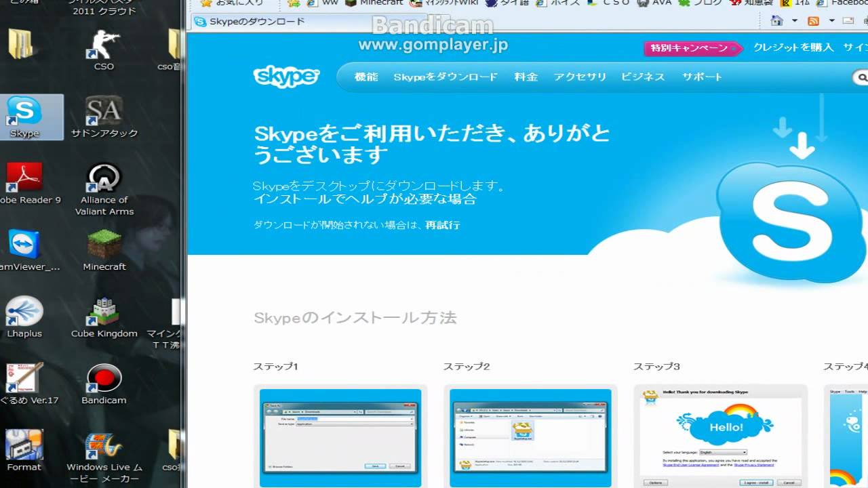Screen dimensions: 868x488
Task: Click the RSS feed toolbar icon
Action: click(x=813, y=21)
